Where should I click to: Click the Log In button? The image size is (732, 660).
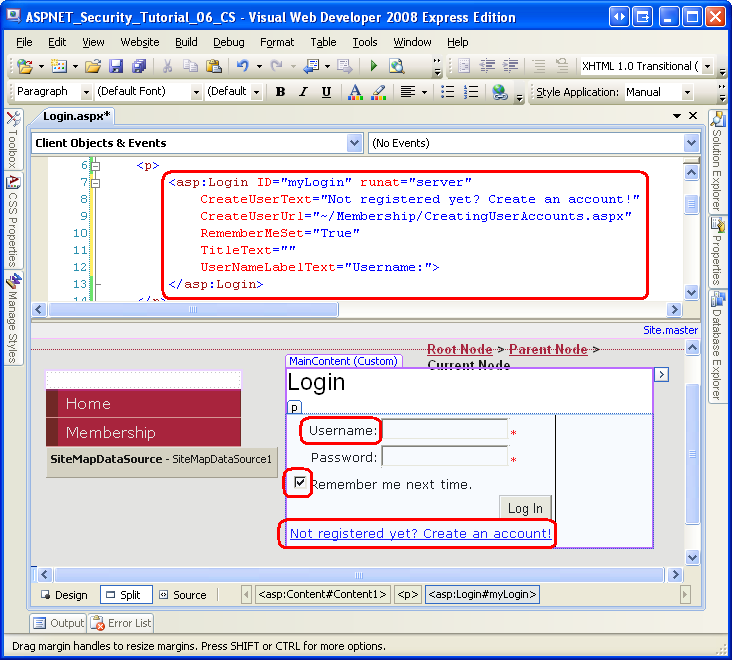tap(525, 508)
